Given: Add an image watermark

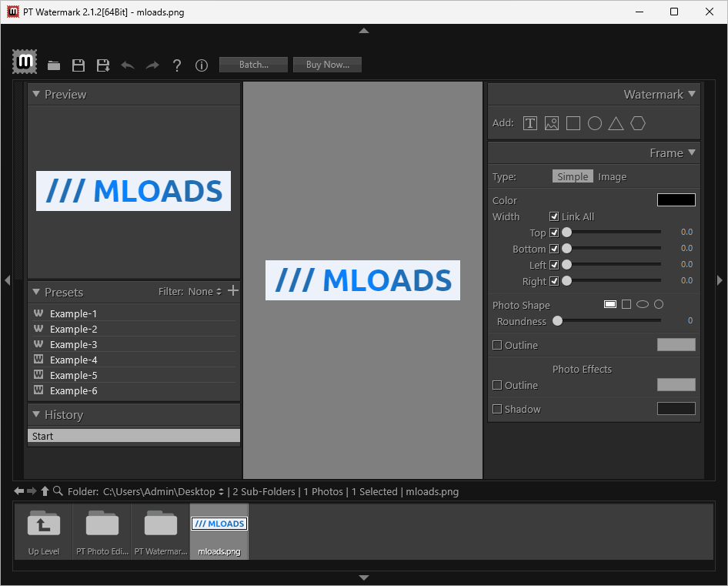Looking at the screenshot, I should pos(552,123).
